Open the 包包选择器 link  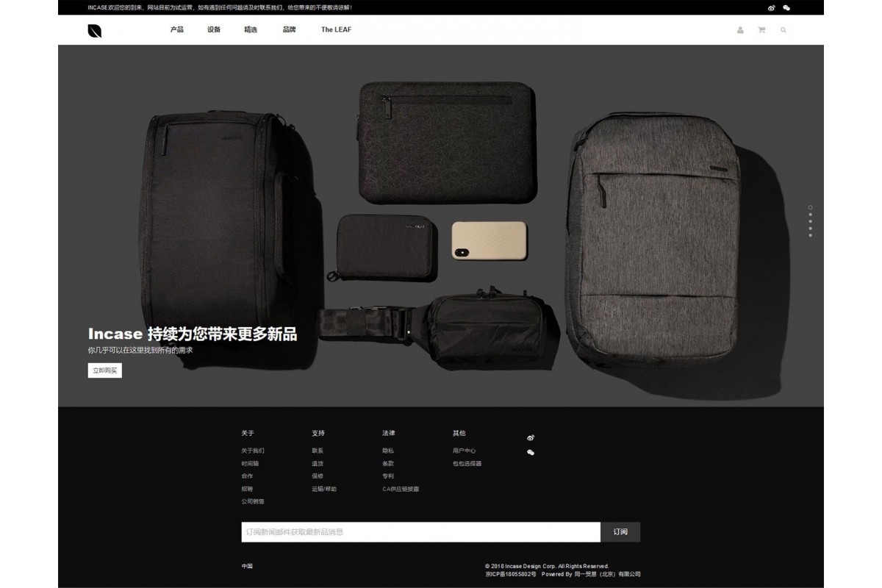point(467,463)
